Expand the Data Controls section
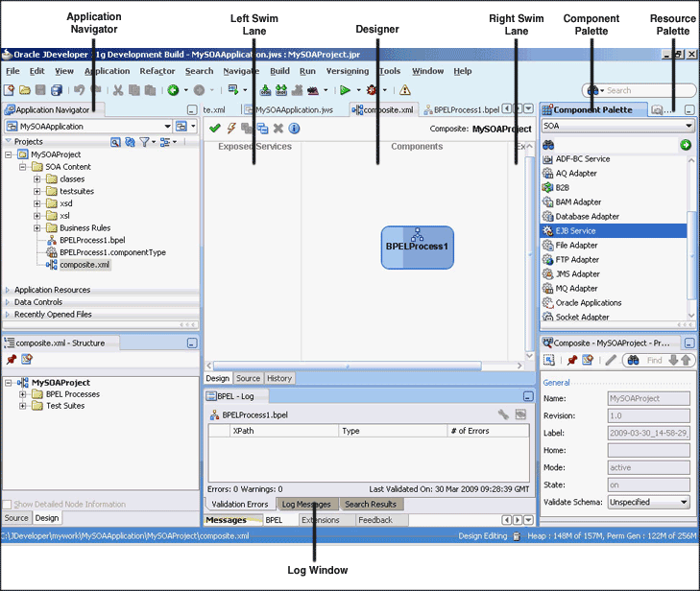Image resolution: width=700 pixels, height=591 pixels. click(7, 302)
